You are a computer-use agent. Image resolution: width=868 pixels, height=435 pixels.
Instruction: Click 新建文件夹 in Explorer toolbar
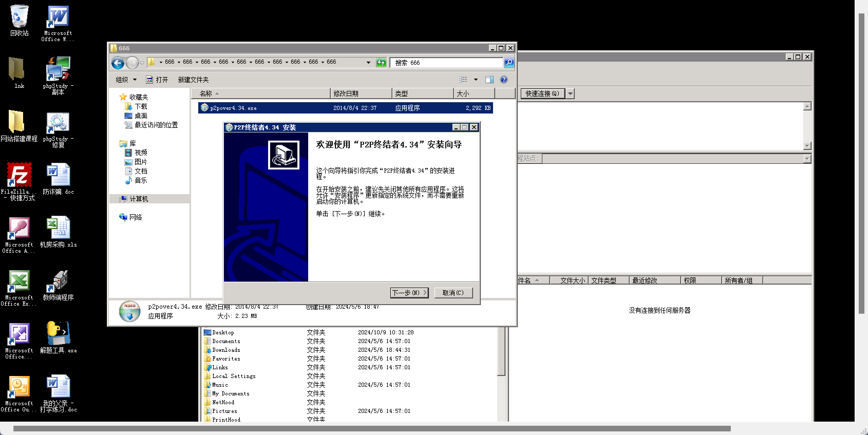tap(193, 80)
